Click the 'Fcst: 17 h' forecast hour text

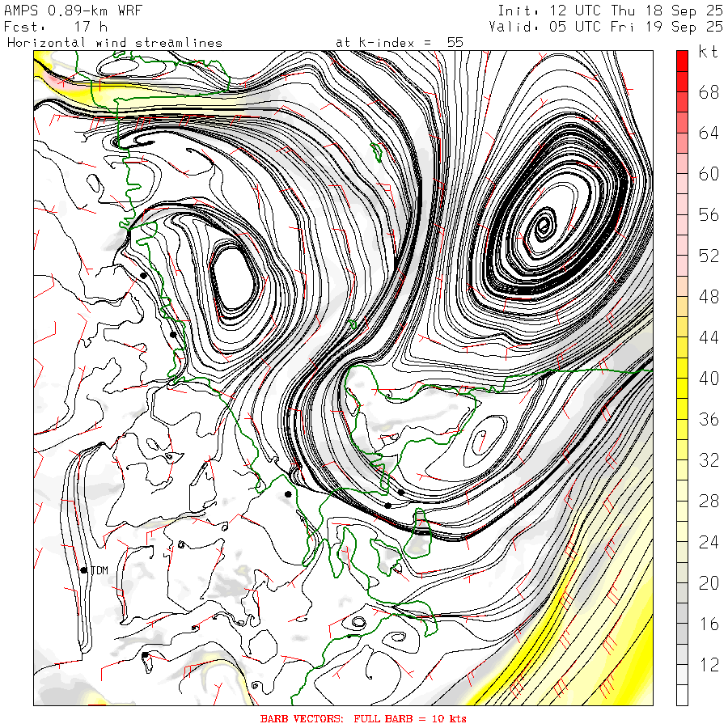click(55, 26)
